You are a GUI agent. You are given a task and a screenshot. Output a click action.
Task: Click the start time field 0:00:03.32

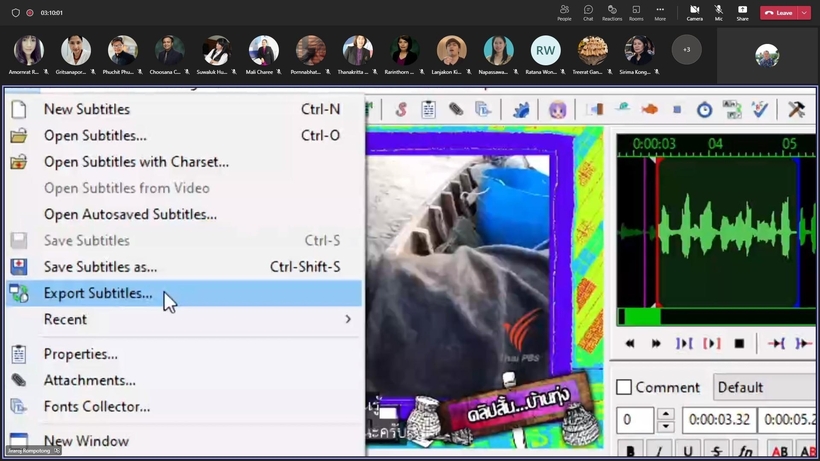point(719,420)
